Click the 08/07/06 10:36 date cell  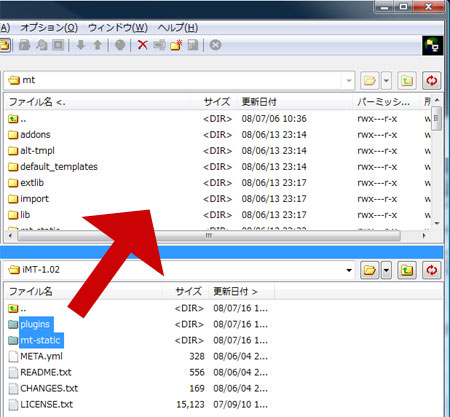(x=274, y=119)
